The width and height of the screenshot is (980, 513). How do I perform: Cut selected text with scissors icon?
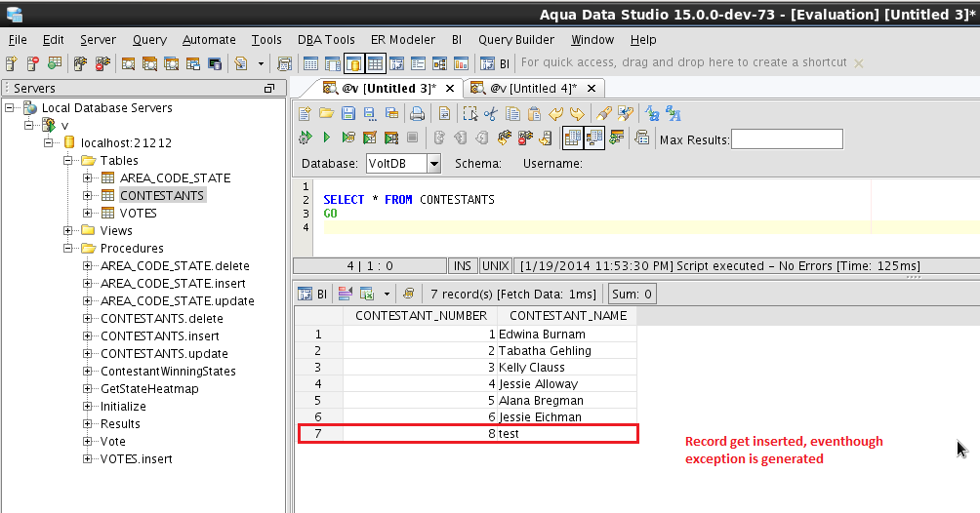[x=491, y=114]
